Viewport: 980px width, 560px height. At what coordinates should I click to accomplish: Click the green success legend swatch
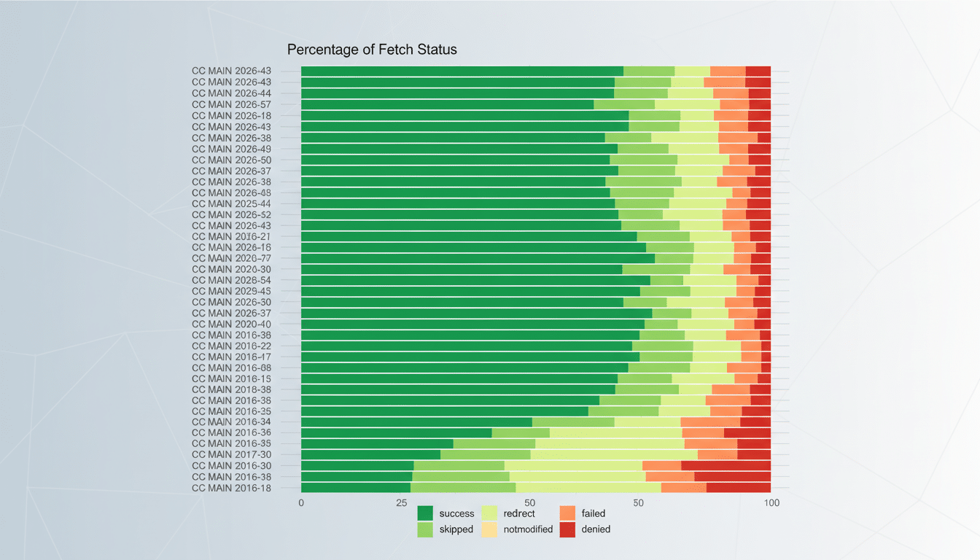tap(425, 513)
